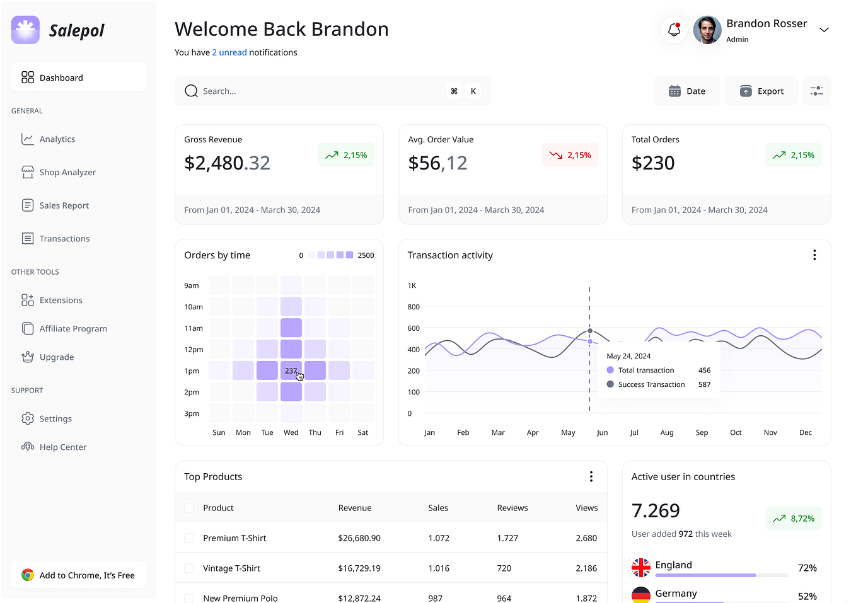Click the Affiliate Program icon
Screen dimensions: 868x603
click(28, 328)
